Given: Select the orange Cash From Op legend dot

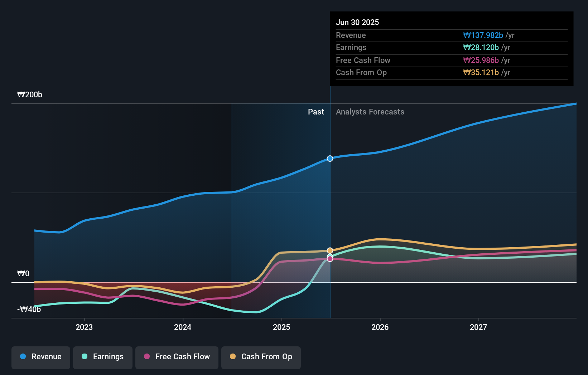Looking at the screenshot, I should pos(232,357).
